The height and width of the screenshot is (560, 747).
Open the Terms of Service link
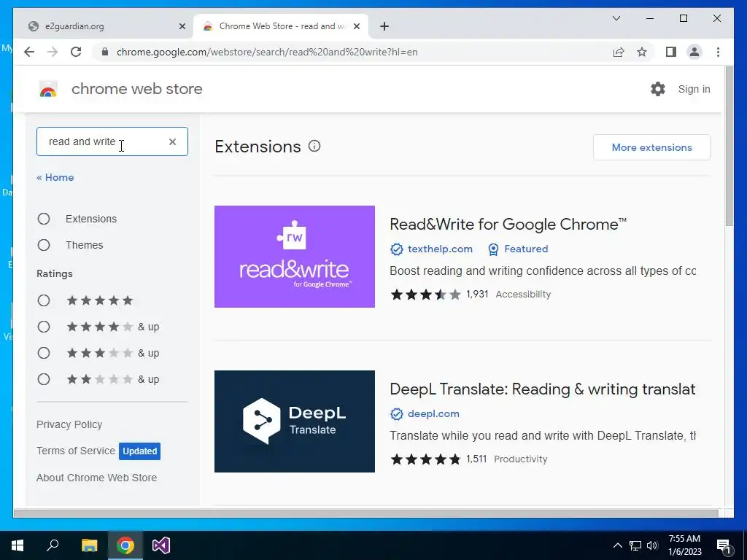[76, 451]
